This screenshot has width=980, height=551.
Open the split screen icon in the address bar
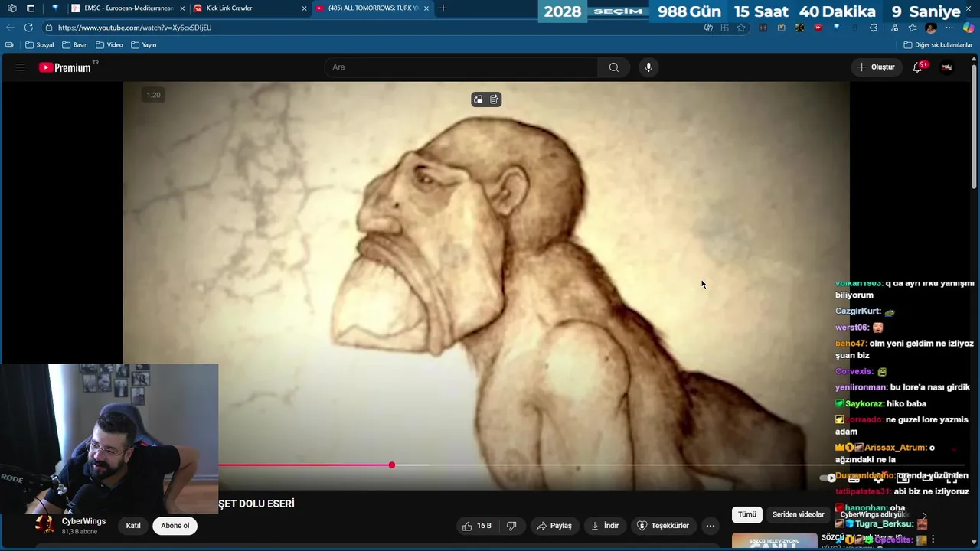724,28
